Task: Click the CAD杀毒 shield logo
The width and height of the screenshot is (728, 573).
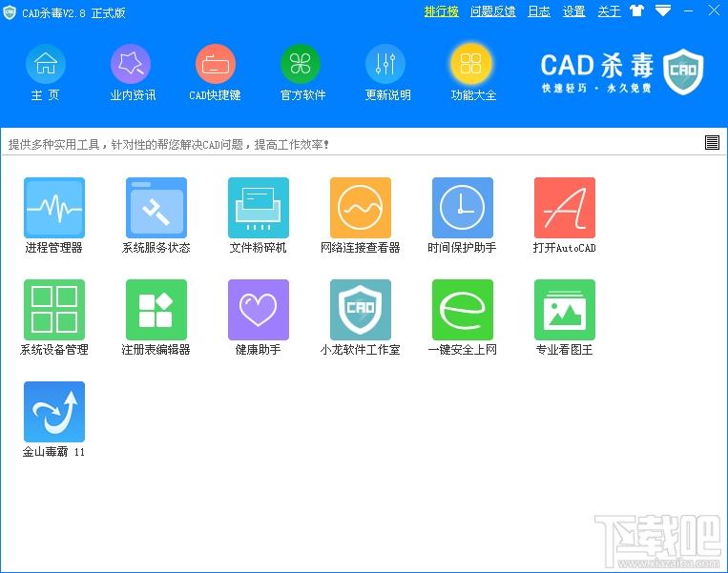Action: [x=683, y=72]
